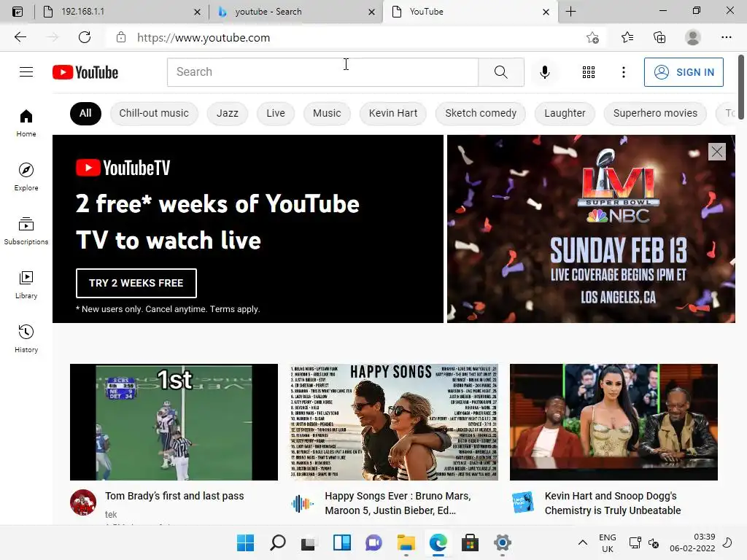The width and height of the screenshot is (747, 560).
Task: Click the browser address bar URL
Action: (x=204, y=38)
